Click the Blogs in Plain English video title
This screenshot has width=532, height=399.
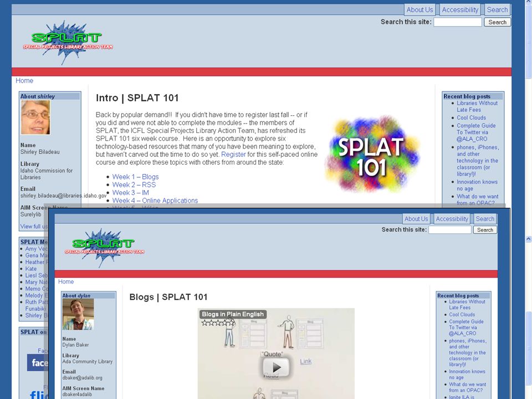coord(233,314)
